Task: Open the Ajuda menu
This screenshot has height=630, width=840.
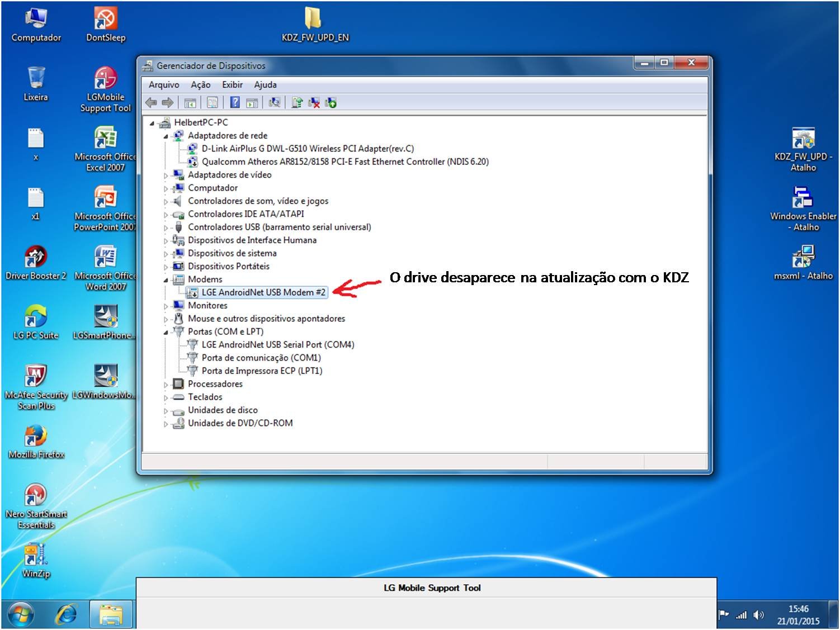Action: [x=265, y=85]
